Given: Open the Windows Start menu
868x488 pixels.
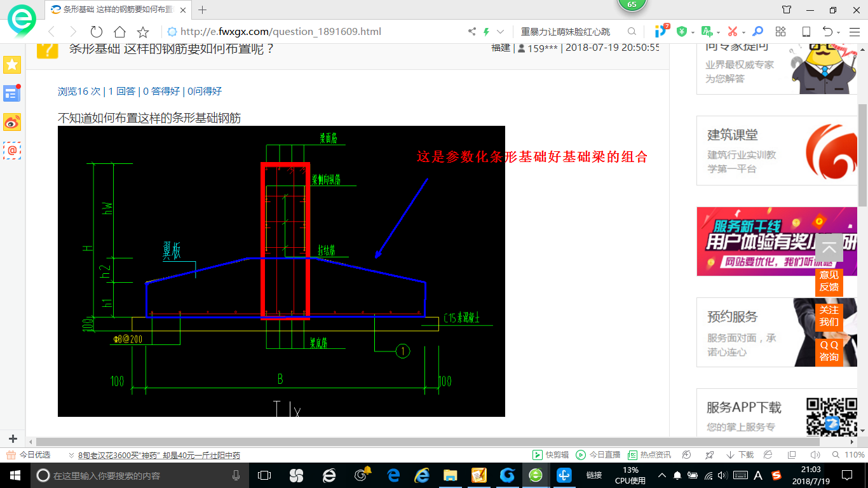Looking at the screenshot, I should (x=15, y=475).
